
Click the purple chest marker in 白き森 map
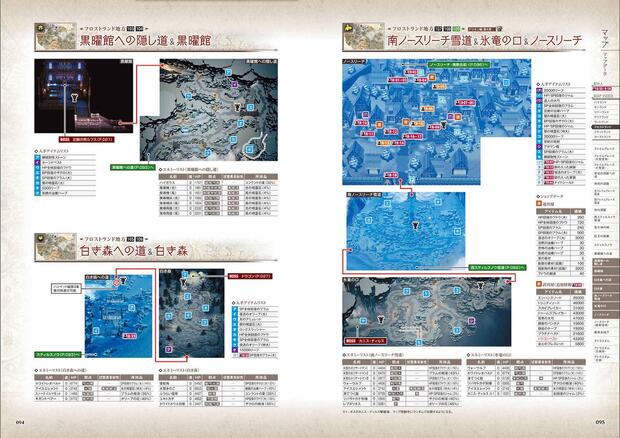(168, 349)
